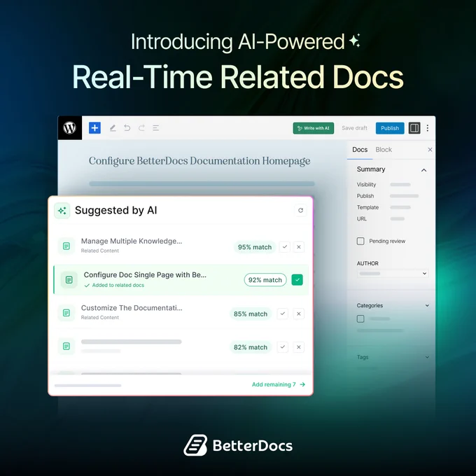
Task: Collapse the Summary section
Action: [x=423, y=170]
